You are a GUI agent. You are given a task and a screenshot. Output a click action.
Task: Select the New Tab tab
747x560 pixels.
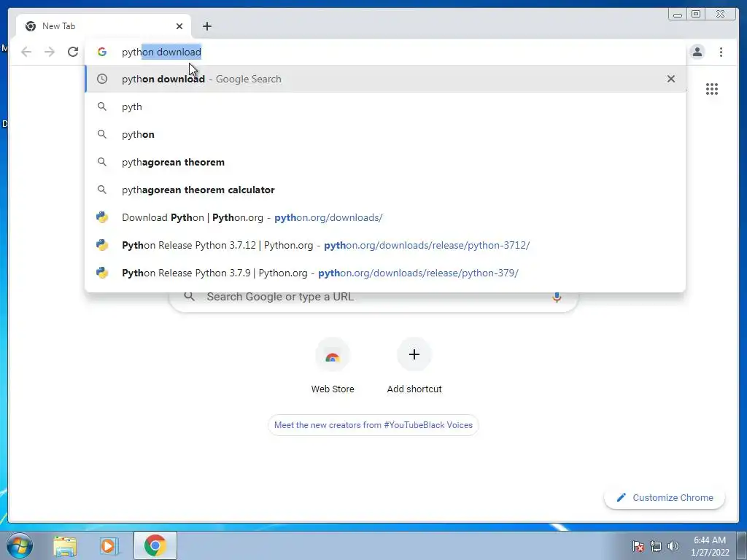pyautogui.click(x=104, y=26)
